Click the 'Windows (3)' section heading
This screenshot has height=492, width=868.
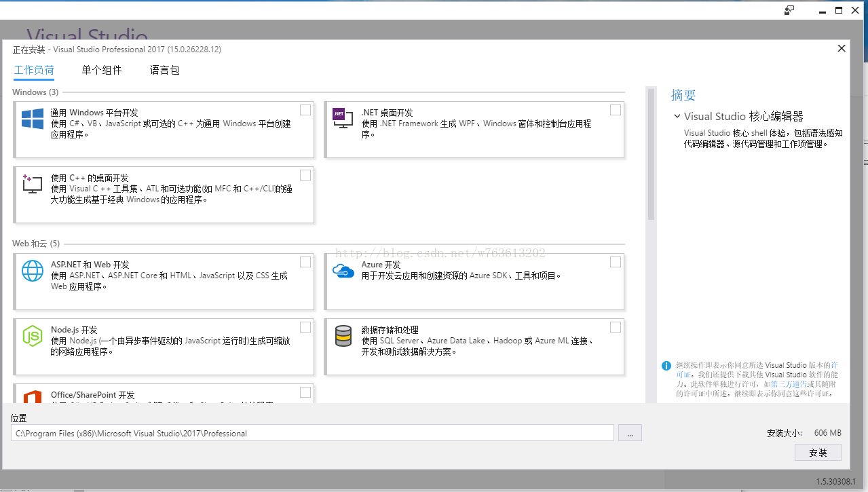pyautogui.click(x=35, y=92)
